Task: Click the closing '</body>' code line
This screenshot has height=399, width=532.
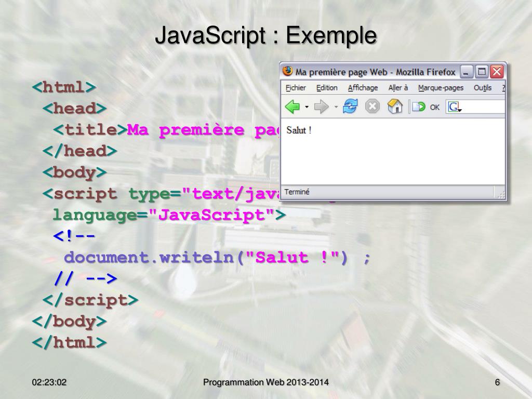Action: (x=69, y=321)
